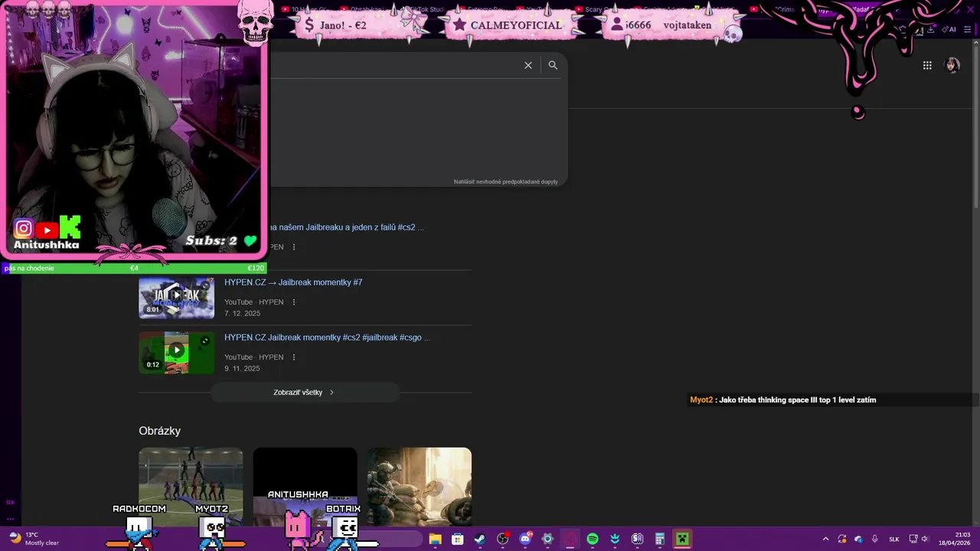
Task: Click the green donation goal progress bar
Action: pos(134,268)
